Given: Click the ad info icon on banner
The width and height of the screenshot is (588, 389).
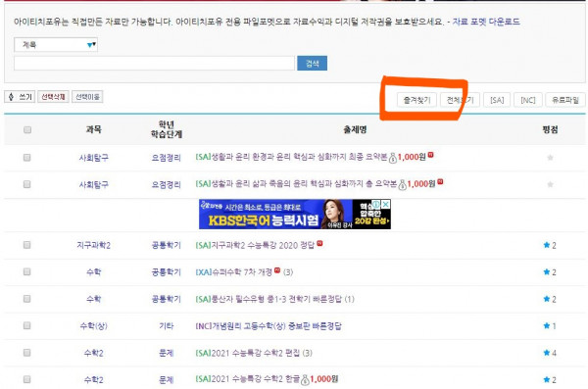Looking at the screenshot, I should pyautogui.click(x=376, y=205).
